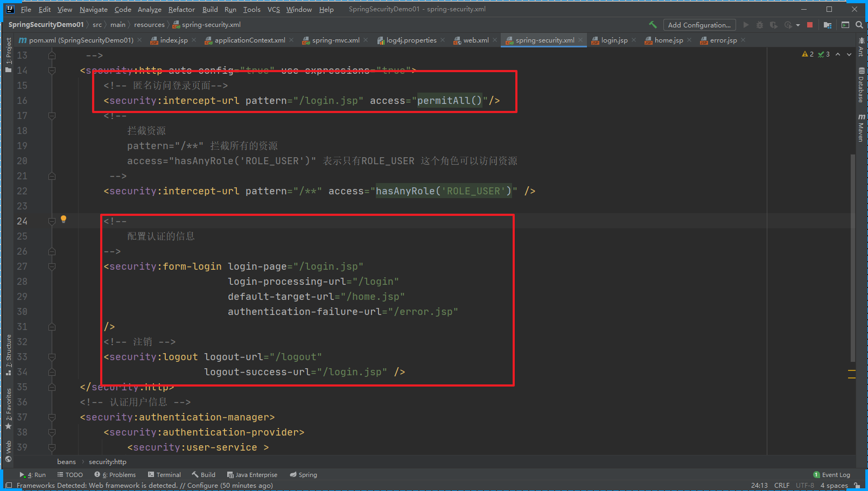Collapse the authentication-manager fold on line 37

(52, 417)
